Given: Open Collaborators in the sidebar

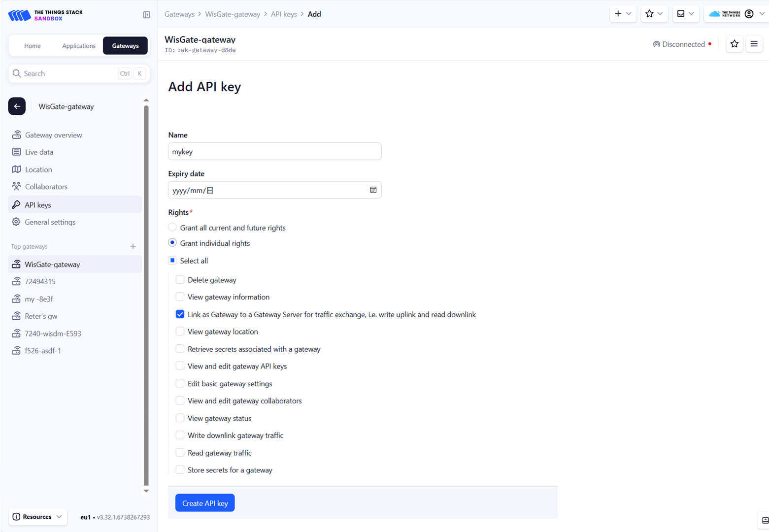Looking at the screenshot, I should click(x=75, y=187).
